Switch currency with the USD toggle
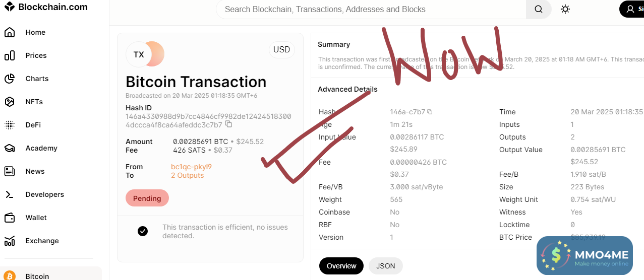644x280 pixels. [281, 49]
